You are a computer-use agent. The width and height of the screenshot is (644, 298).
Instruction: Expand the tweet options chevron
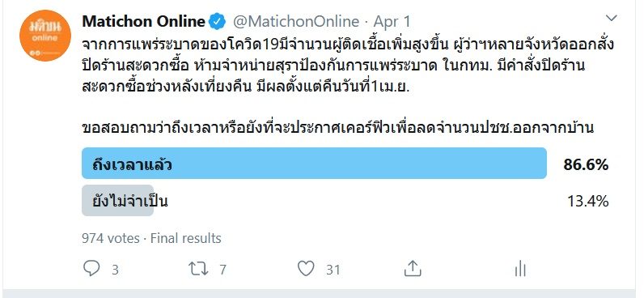pyautogui.click(x=612, y=18)
